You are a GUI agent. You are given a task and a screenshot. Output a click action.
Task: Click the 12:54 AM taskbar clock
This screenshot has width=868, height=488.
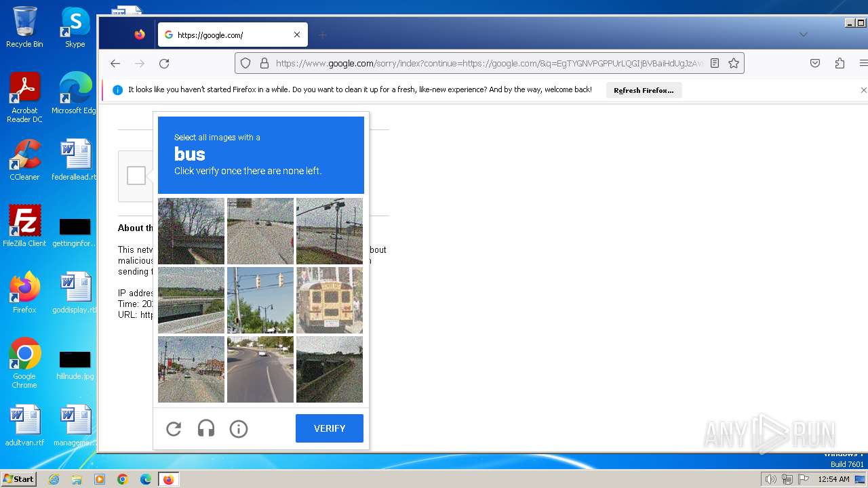point(833,479)
